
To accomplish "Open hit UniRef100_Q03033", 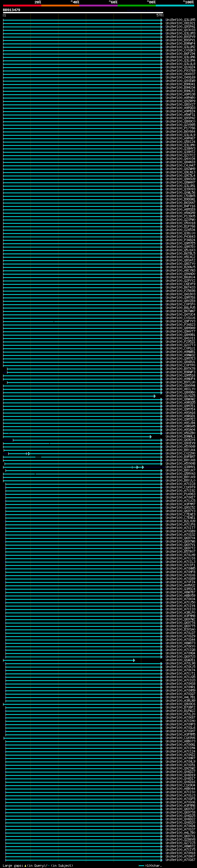I will pos(180,30).
